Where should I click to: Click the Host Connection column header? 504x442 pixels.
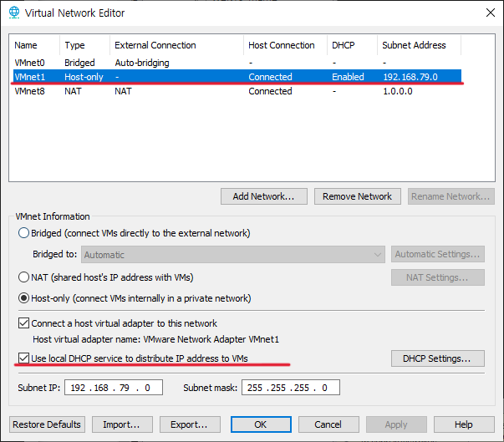click(x=285, y=45)
